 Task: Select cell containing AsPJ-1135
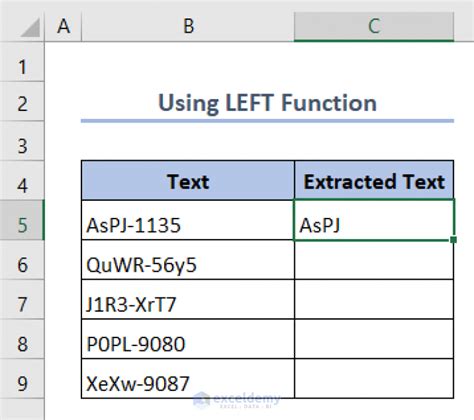188,220
